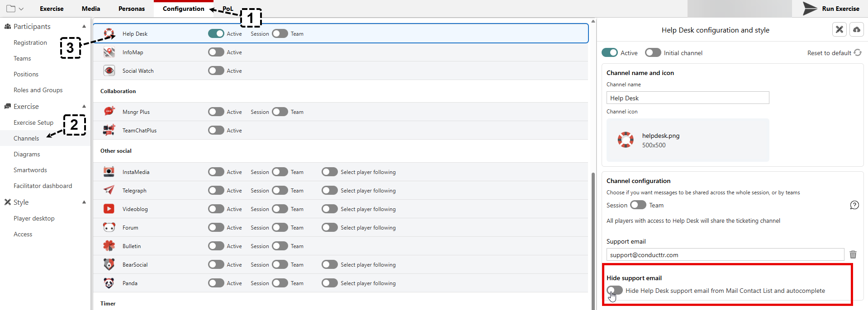Click the Channel name text field
The height and width of the screenshot is (310, 868).
coord(687,98)
